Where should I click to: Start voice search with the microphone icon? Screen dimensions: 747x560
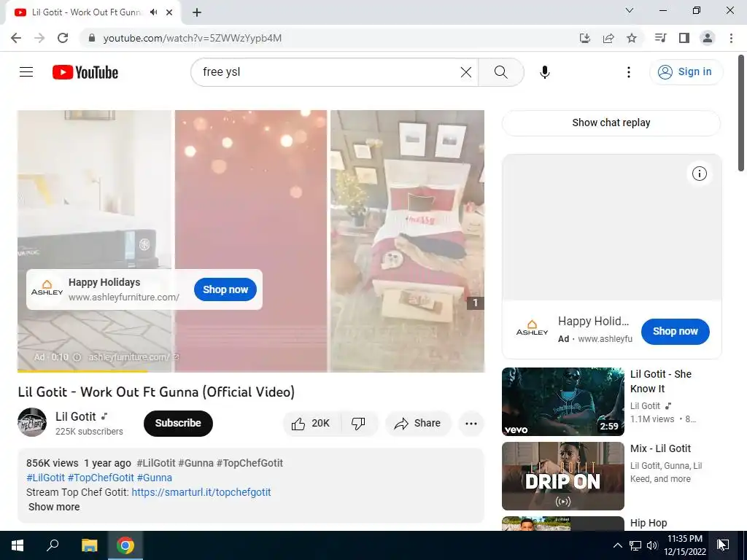(545, 72)
